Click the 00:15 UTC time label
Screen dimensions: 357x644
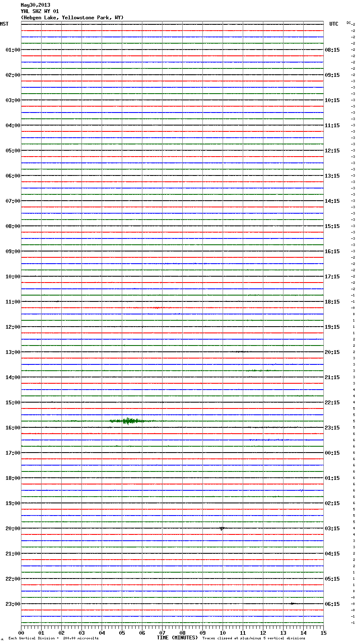click(x=332, y=453)
